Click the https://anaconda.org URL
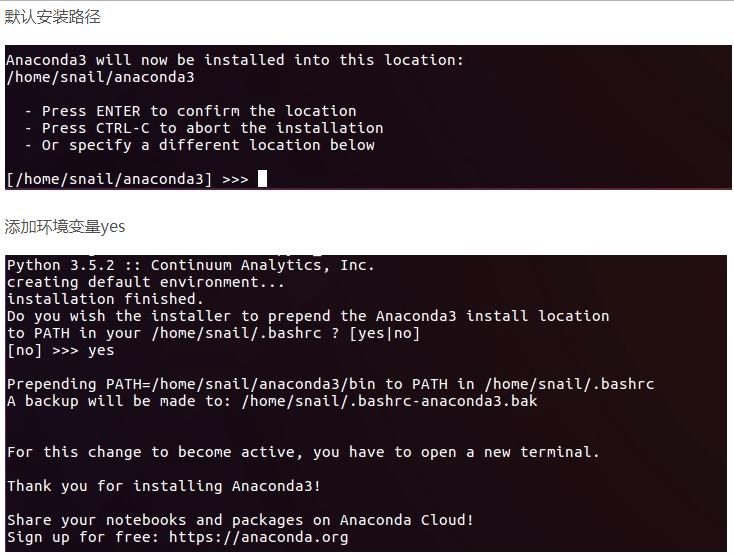This screenshot has height=555, width=734. pyautogui.click(x=258, y=537)
